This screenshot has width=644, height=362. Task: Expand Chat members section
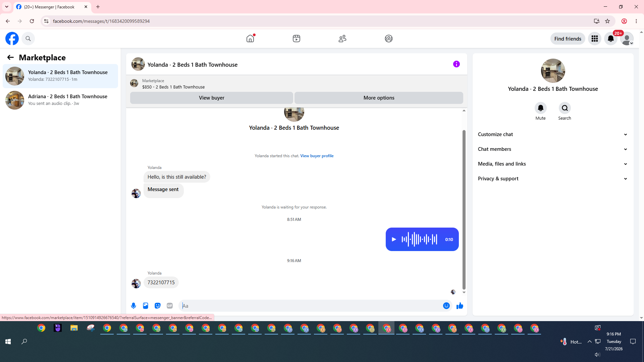click(553, 149)
